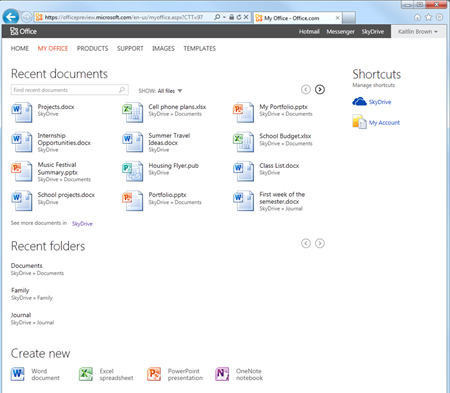Show previous page of recent documents
The image size is (450, 393).
(x=306, y=89)
